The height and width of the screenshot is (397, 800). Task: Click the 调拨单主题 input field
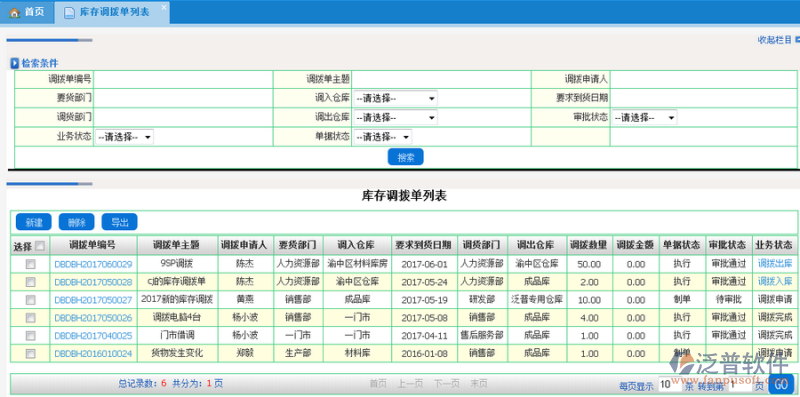(441, 79)
